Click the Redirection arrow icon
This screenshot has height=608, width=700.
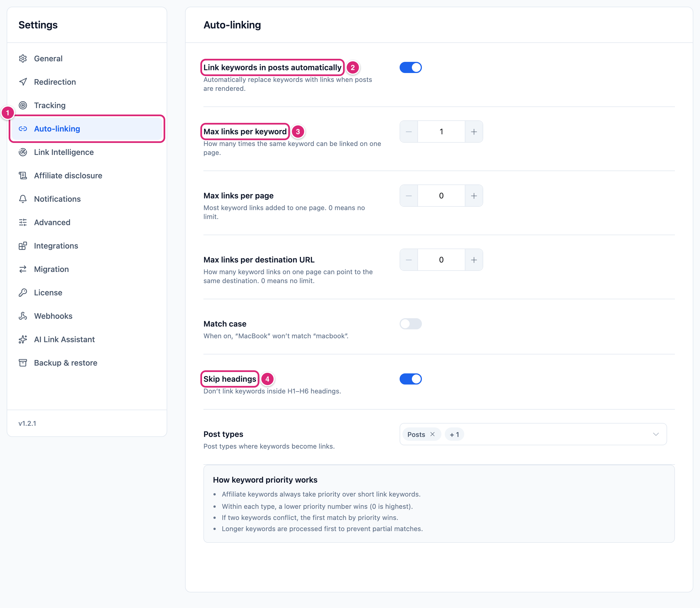point(23,82)
